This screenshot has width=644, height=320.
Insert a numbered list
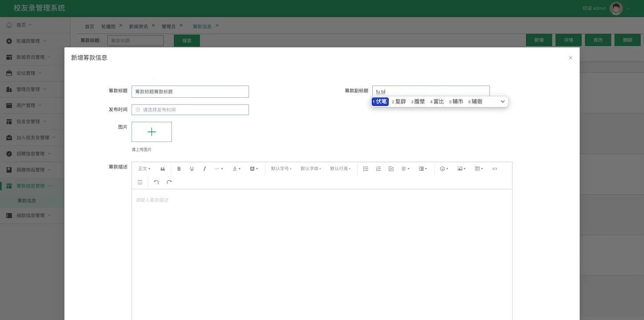click(x=378, y=169)
